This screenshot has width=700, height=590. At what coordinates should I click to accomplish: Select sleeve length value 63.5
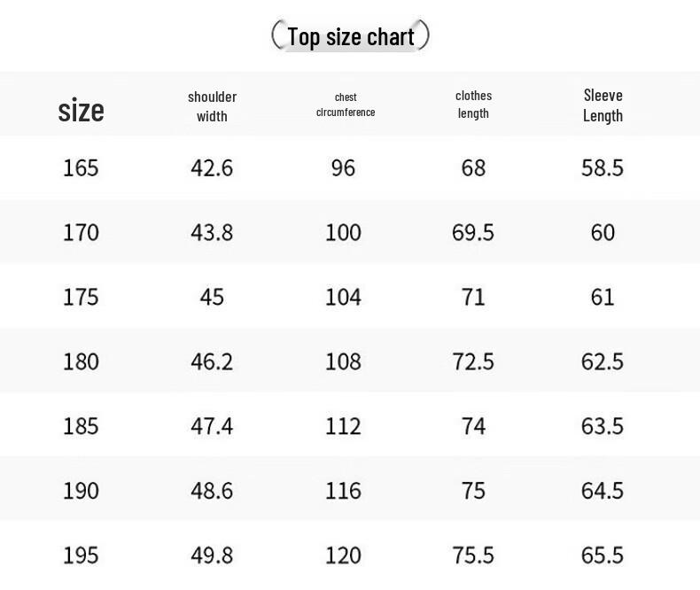pyautogui.click(x=603, y=426)
